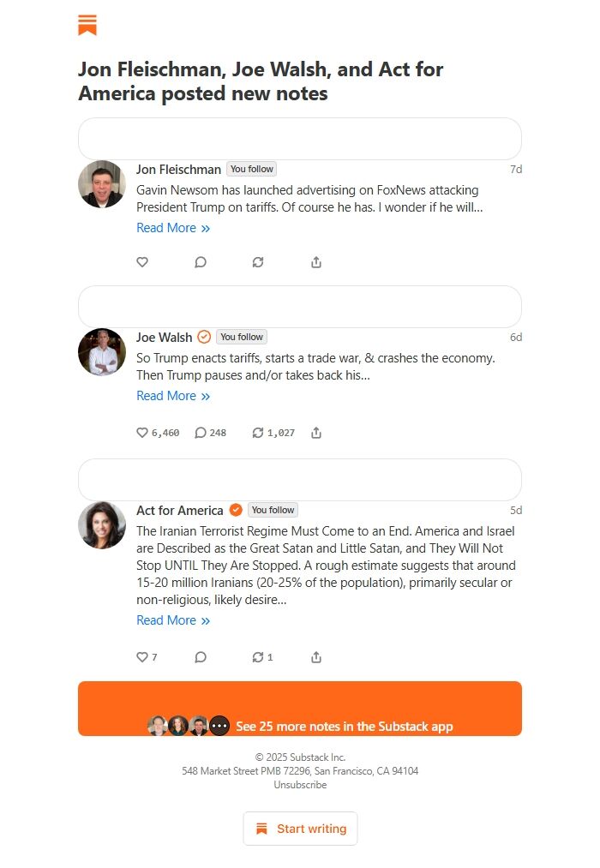This screenshot has width=600, height=868.
Task: Open the 248 comments on Joe Walsh's note
Action: (201, 433)
